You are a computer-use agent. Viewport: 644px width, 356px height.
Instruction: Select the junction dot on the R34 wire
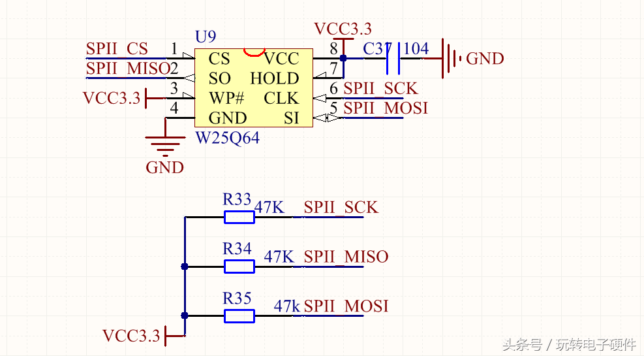185,267
